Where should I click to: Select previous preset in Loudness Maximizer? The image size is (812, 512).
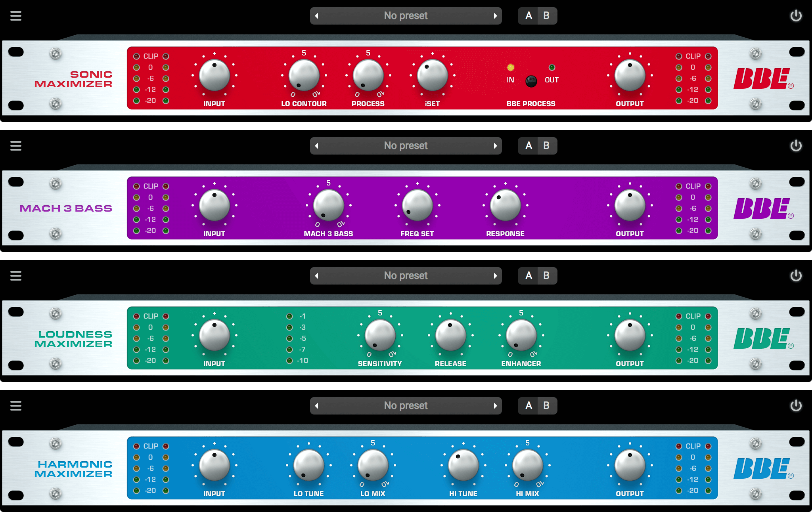tap(317, 276)
